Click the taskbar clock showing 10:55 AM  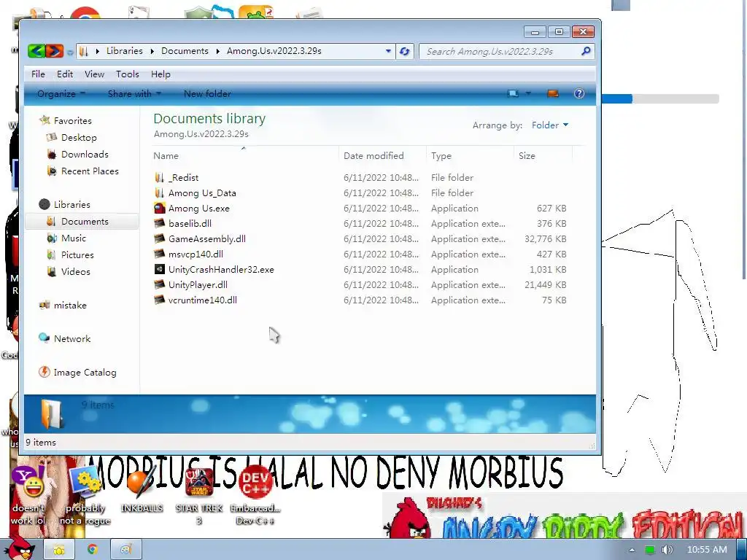pos(707,550)
